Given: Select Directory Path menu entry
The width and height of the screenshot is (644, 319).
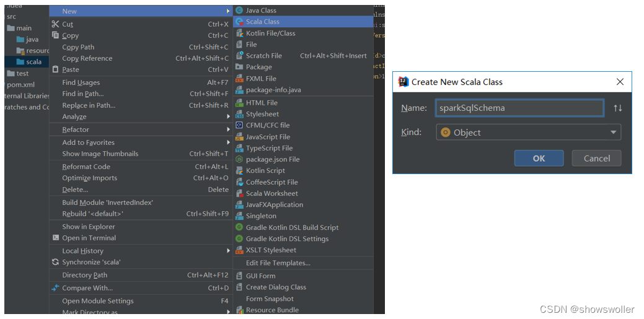Looking at the screenshot, I should (x=141, y=275).
